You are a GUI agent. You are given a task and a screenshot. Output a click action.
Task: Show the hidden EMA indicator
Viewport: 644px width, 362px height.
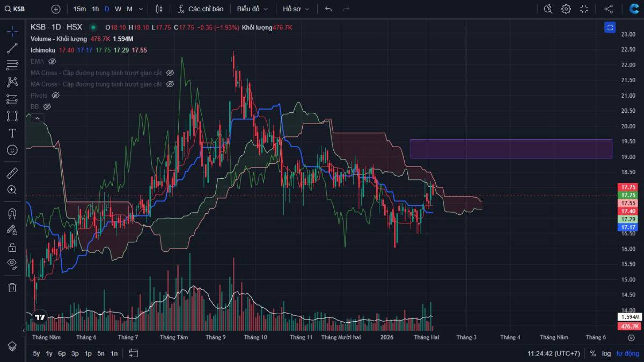pos(52,61)
